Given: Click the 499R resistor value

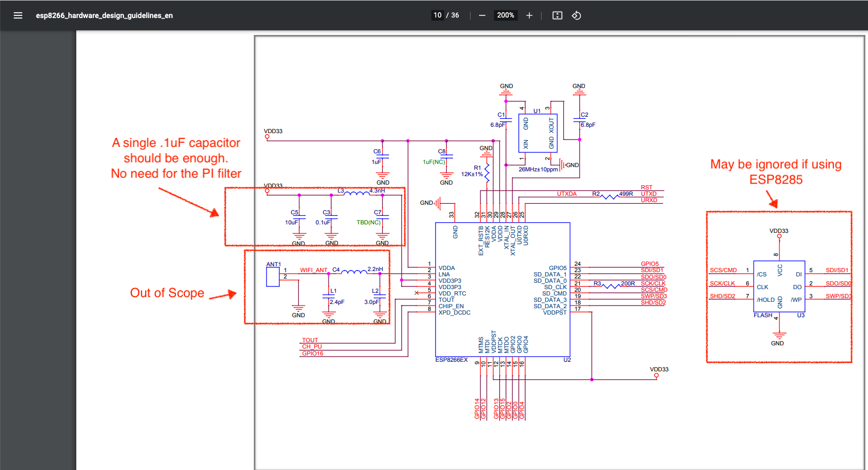Looking at the screenshot, I should point(626,194).
